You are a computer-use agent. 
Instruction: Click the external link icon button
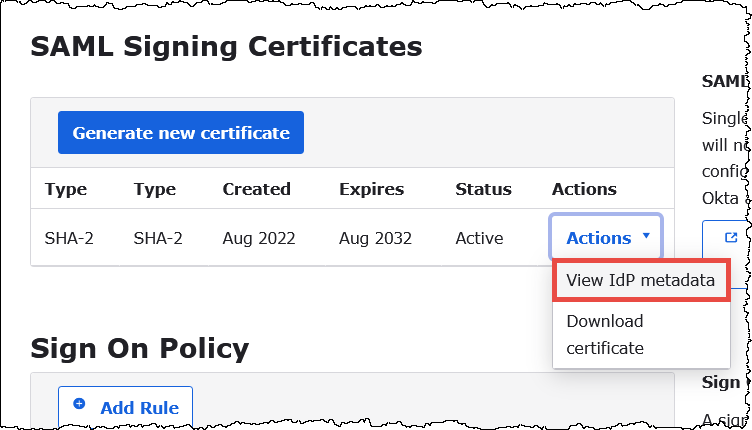click(731, 238)
